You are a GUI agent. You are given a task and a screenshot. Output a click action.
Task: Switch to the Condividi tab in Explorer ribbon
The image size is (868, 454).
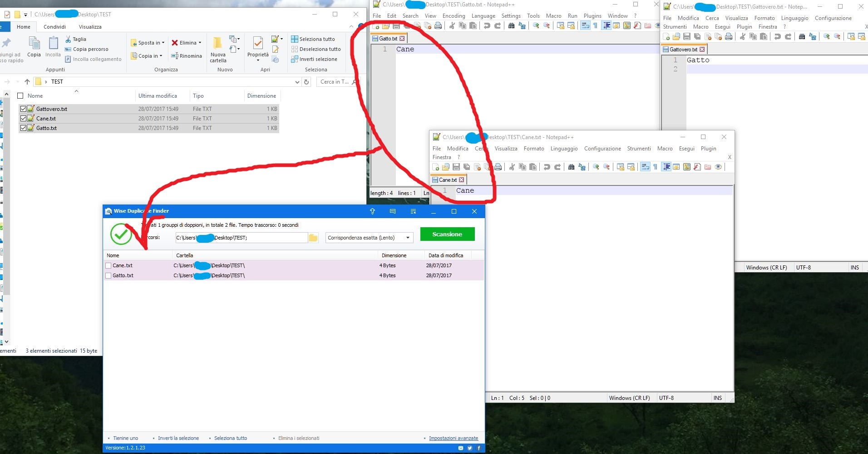pyautogui.click(x=54, y=27)
